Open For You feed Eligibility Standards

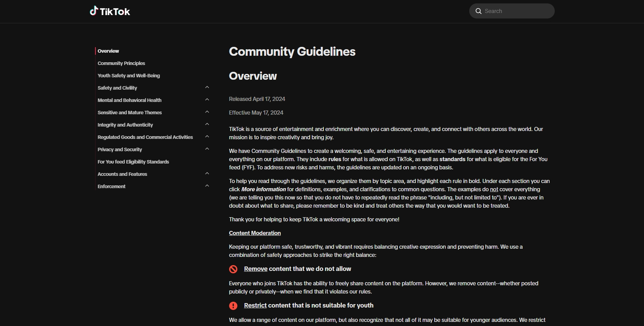click(133, 162)
